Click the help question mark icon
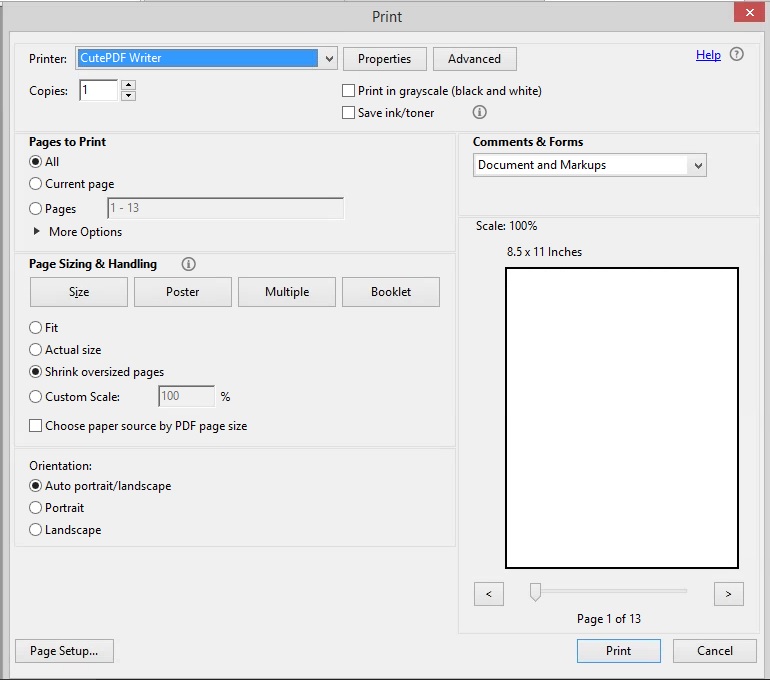 pyautogui.click(x=736, y=54)
